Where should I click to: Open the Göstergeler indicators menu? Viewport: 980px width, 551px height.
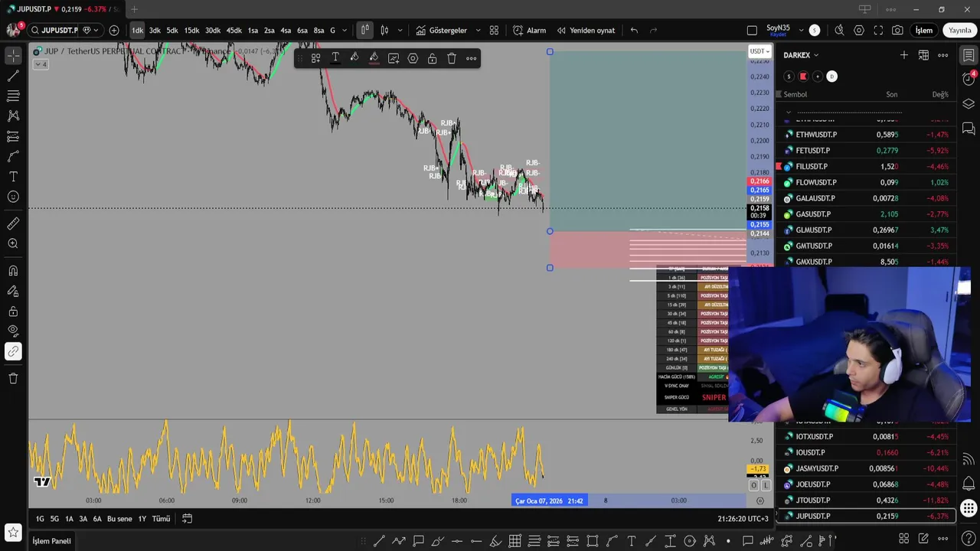click(441, 31)
